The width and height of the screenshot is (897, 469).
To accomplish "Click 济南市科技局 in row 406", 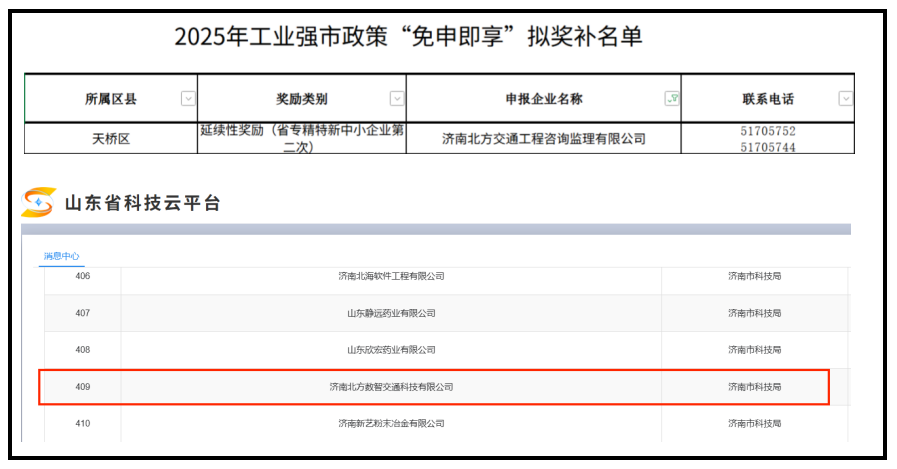I will 754,276.
